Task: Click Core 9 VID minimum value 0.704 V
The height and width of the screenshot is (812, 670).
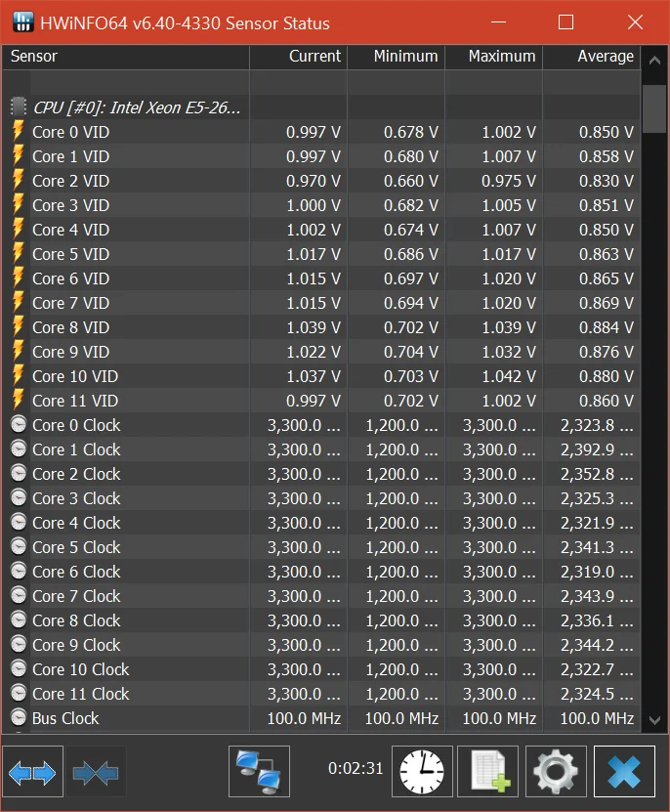Action: [x=411, y=352]
